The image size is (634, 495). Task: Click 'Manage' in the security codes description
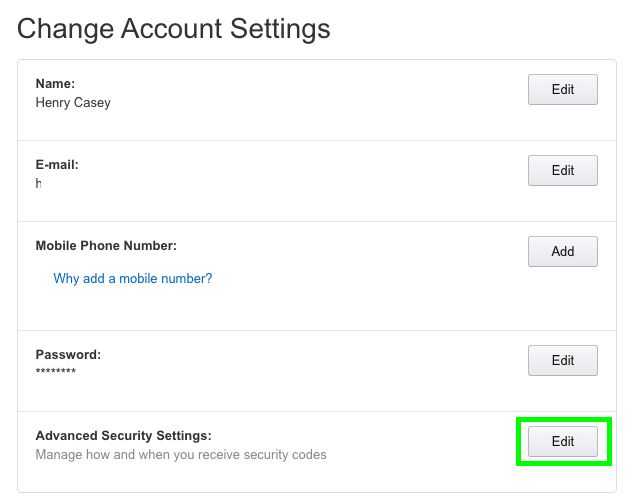coord(59,455)
